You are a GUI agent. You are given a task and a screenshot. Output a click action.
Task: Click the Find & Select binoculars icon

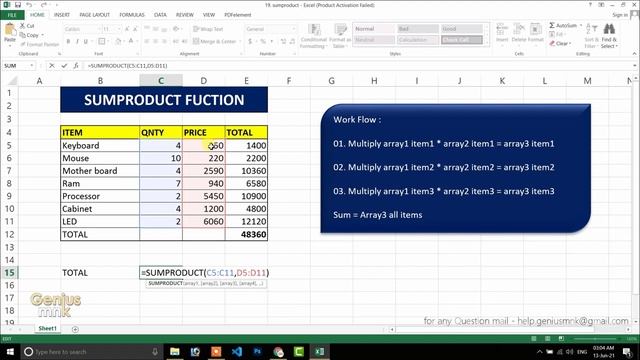tap(609, 29)
